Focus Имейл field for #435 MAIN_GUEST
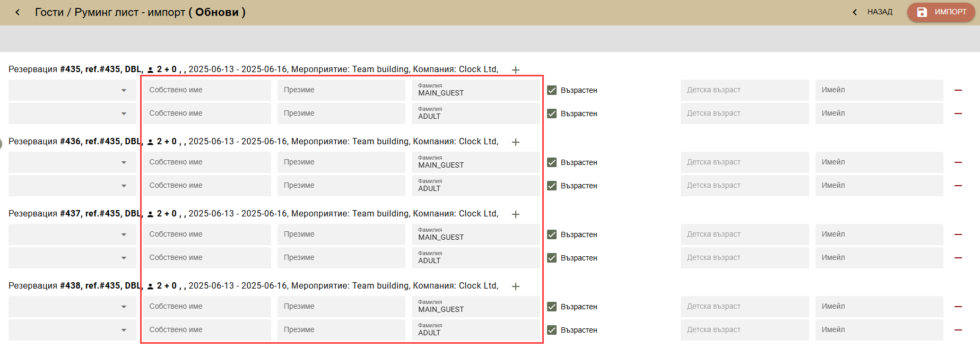980x348 pixels. point(879,90)
